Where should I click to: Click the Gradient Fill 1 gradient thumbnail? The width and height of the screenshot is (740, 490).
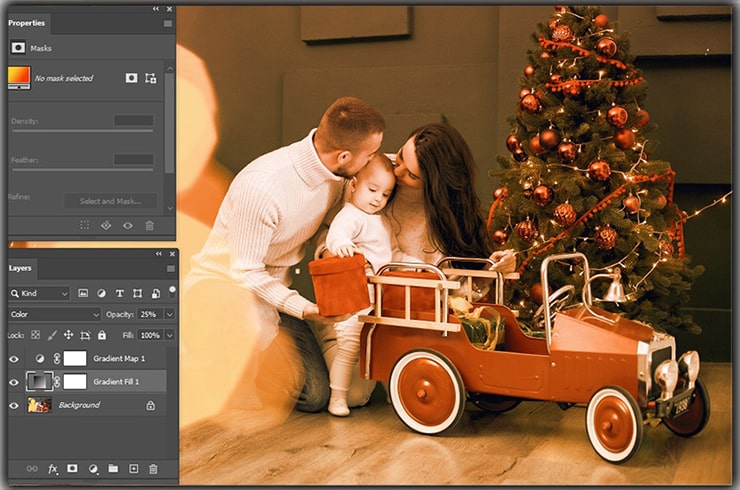(x=39, y=381)
